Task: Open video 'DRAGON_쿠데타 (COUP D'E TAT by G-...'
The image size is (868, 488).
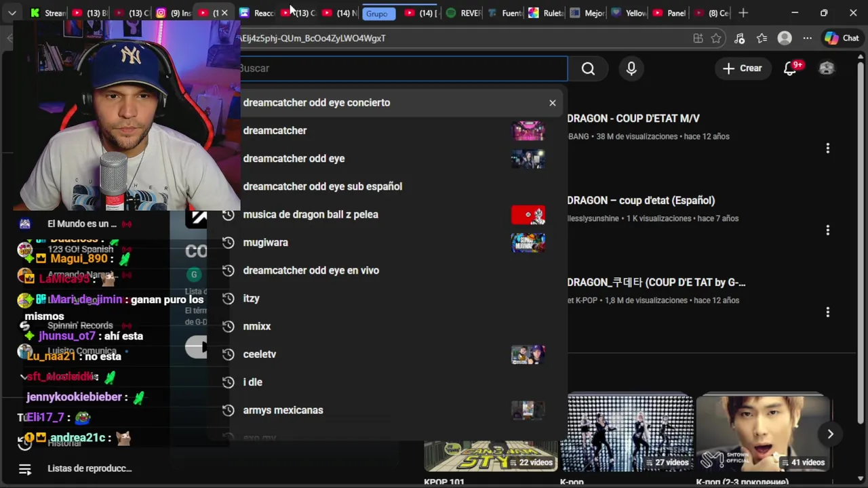Action: click(656, 283)
